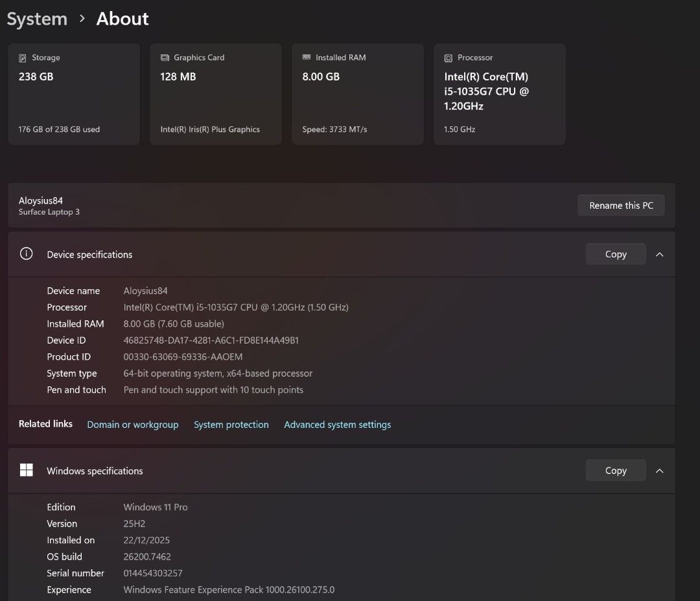Click the Intel(R) Iris(R) Plus Graphics text
Image resolution: width=700 pixels, height=601 pixels.
(210, 130)
